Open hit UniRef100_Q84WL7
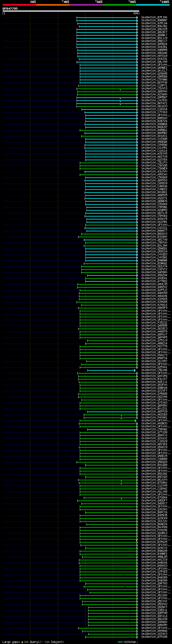172x644 pixels. point(154,35)
